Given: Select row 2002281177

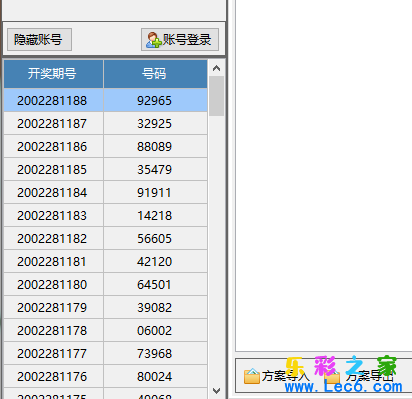Looking at the screenshot, I should [x=106, y=353].
